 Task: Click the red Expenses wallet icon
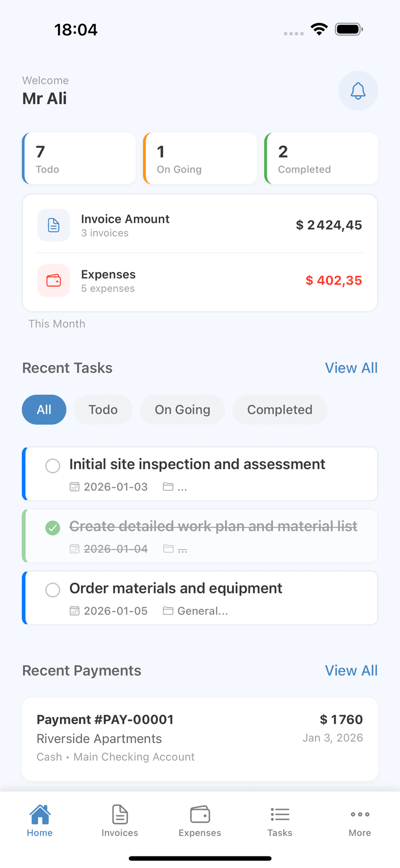(53, 280)
